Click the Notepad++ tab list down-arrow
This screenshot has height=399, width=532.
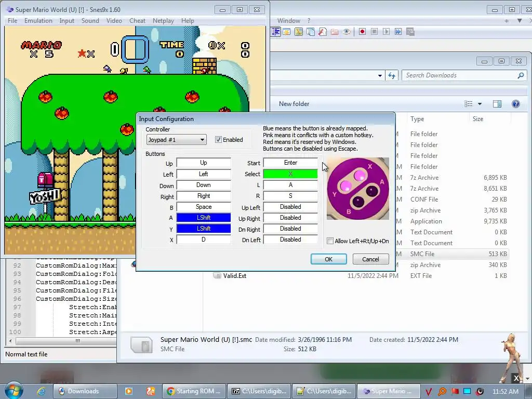point(520,21)
